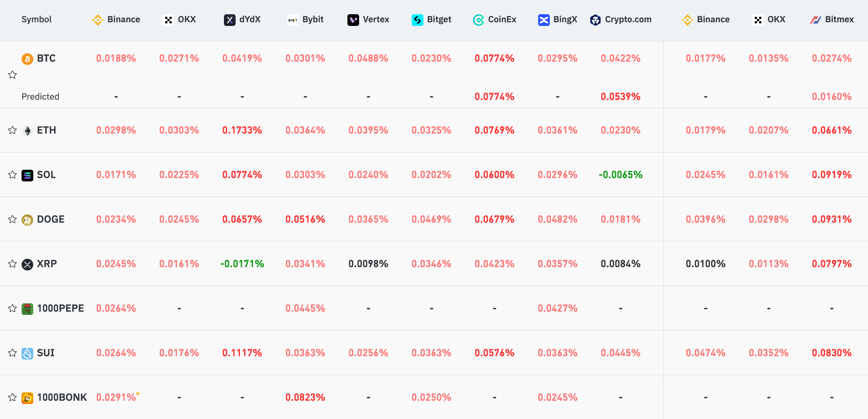Click the XRP logo icon
868x419 pixels.
27,264
